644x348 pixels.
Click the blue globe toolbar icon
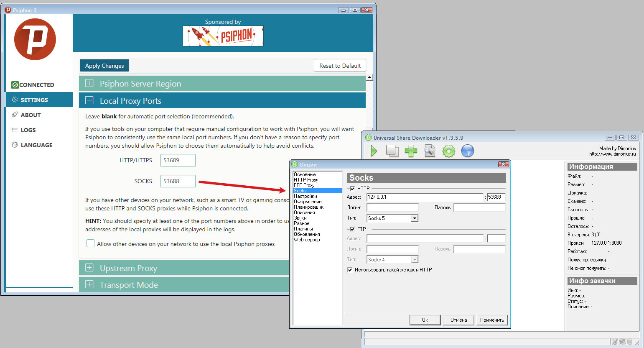click(468, 151)
